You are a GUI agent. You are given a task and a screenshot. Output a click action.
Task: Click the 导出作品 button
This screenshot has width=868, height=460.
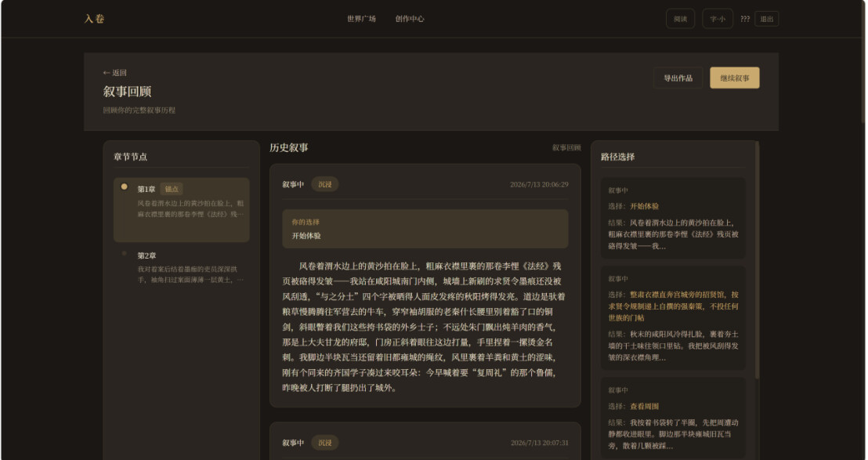[x=678, y=78]
